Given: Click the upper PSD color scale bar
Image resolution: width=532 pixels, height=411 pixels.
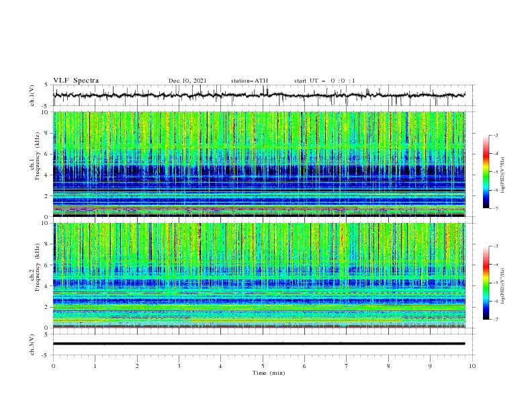Looking at the screenshot, I should tap(486, 172).
